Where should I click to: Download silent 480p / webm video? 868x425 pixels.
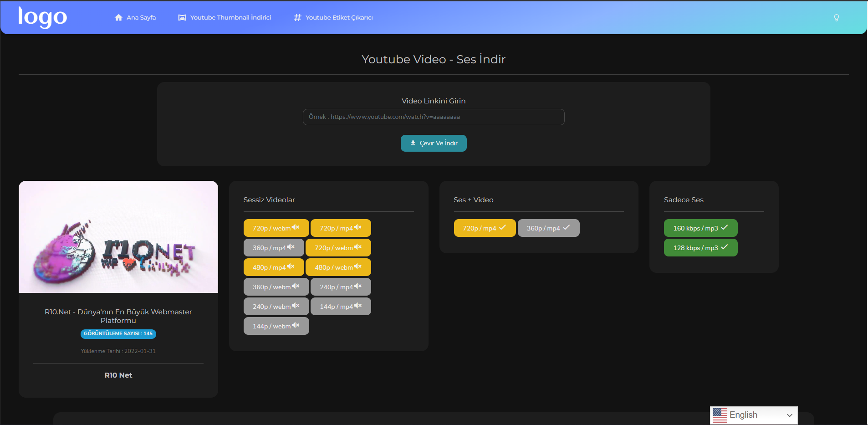pos(338,267)
